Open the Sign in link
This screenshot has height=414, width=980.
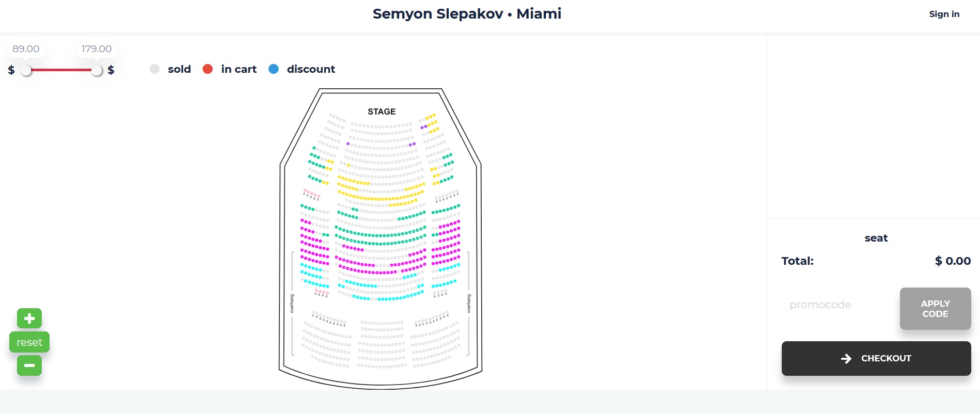[944, 14]
